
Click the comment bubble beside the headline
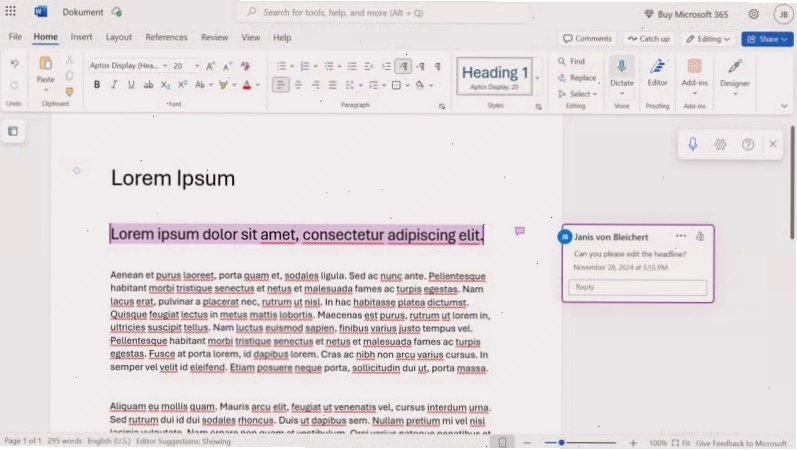pos(519,231)
